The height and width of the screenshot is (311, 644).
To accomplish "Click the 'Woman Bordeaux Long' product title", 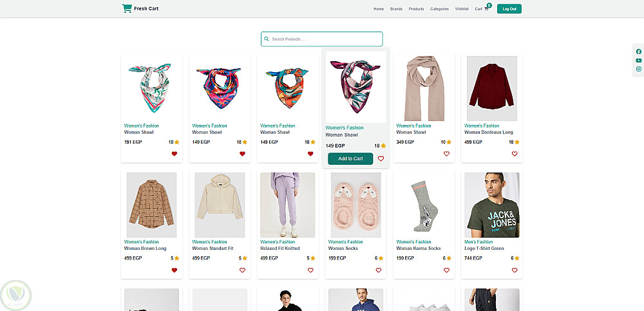I will point(488,132).
